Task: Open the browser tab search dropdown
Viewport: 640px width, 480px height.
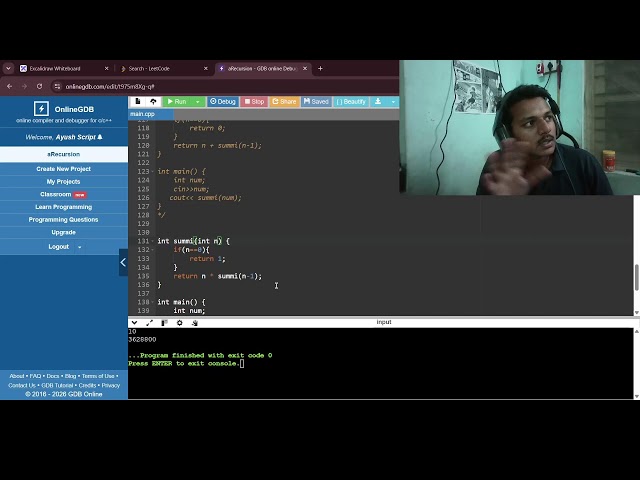Action: click(8, 69)
